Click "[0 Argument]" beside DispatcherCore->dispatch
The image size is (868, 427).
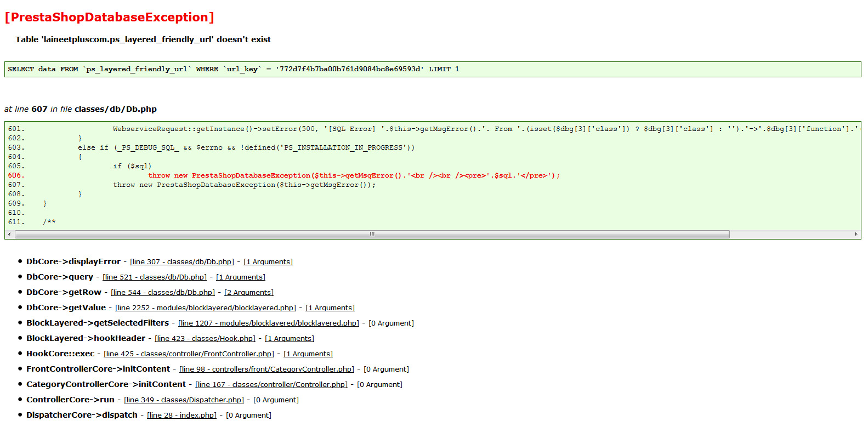(x=248, y=415)
